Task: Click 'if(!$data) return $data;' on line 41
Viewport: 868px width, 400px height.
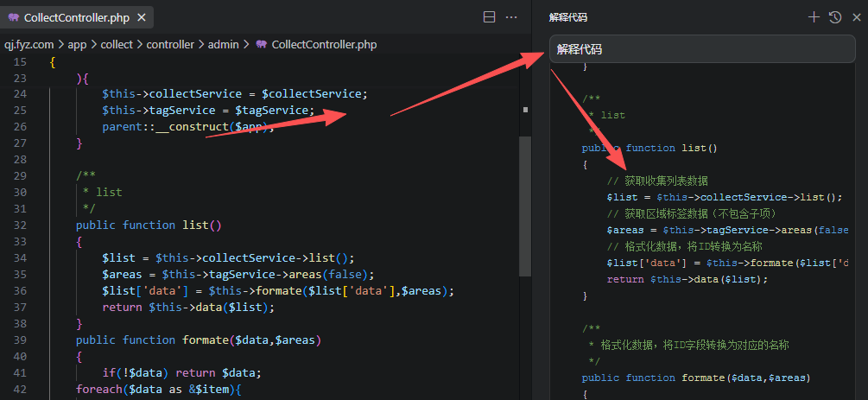Action: point(181,372)
